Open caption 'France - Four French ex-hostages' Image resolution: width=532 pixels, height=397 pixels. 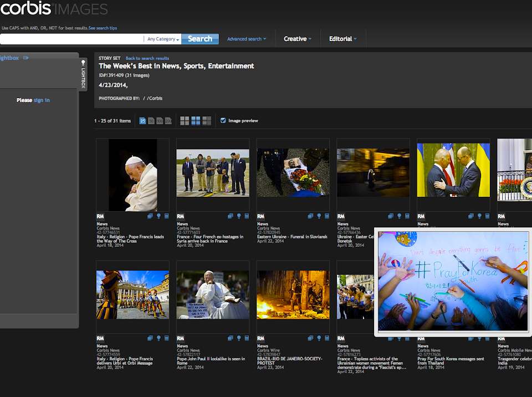coord(210,239)
